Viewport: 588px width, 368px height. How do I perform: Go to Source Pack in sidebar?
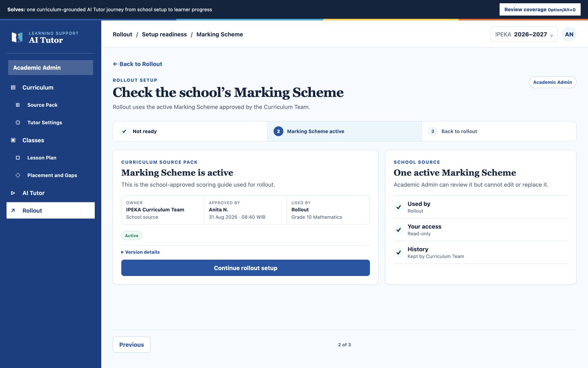[x=51, y=105]
